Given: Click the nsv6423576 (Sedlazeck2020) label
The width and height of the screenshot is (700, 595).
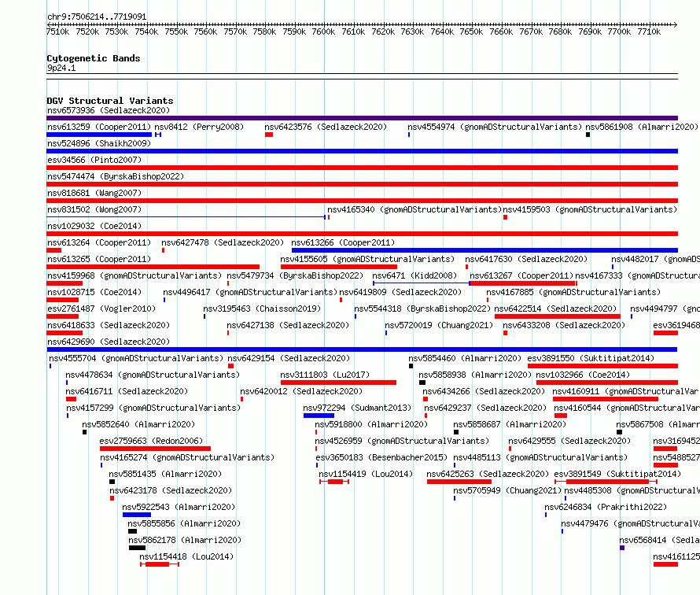Looking at the screenshot, I should point(326,127).
